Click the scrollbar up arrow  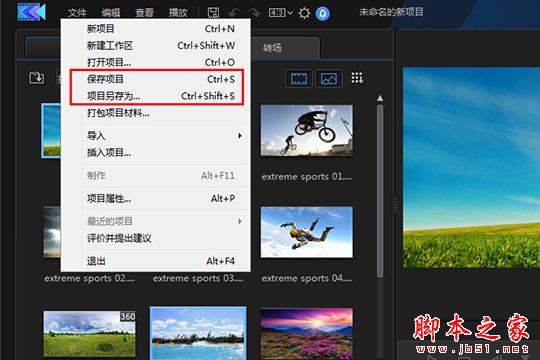[x=380, y=98]
